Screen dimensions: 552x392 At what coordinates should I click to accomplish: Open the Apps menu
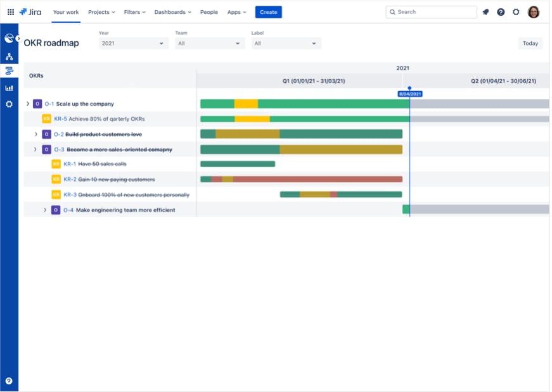coord(236,12)
